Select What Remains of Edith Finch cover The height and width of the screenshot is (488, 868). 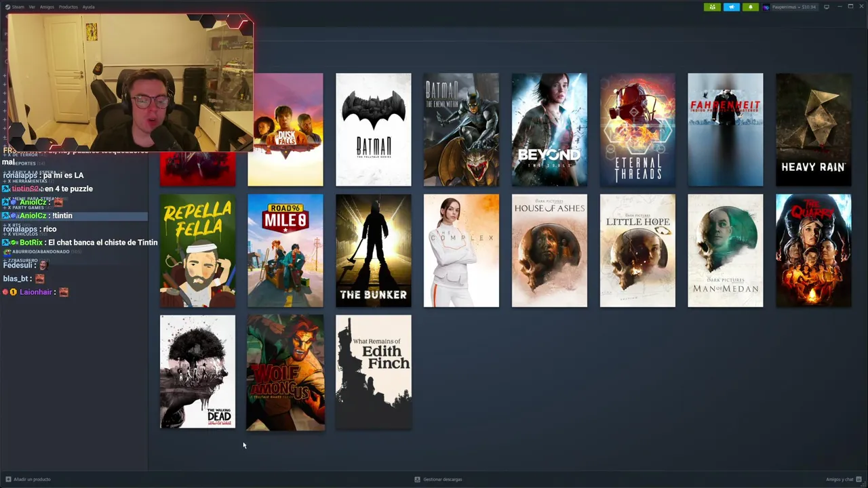374,371
